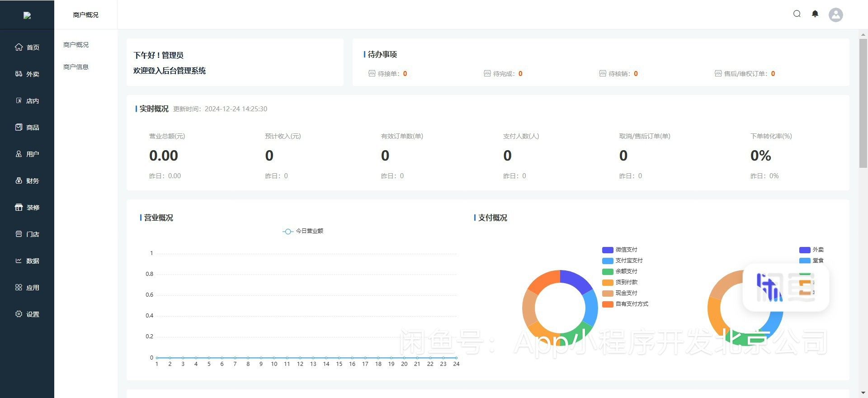
Task: Click the search magnifier icon
Action: (797, 14)
